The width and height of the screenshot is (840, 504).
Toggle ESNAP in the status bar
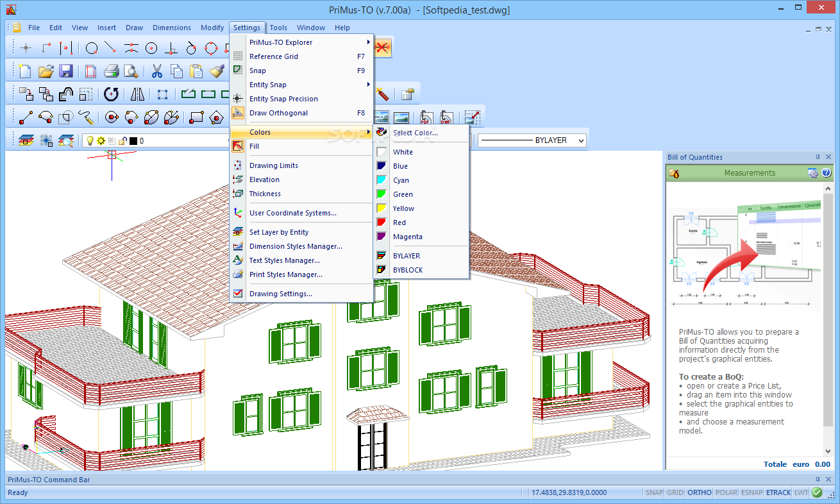coord(752,492)
